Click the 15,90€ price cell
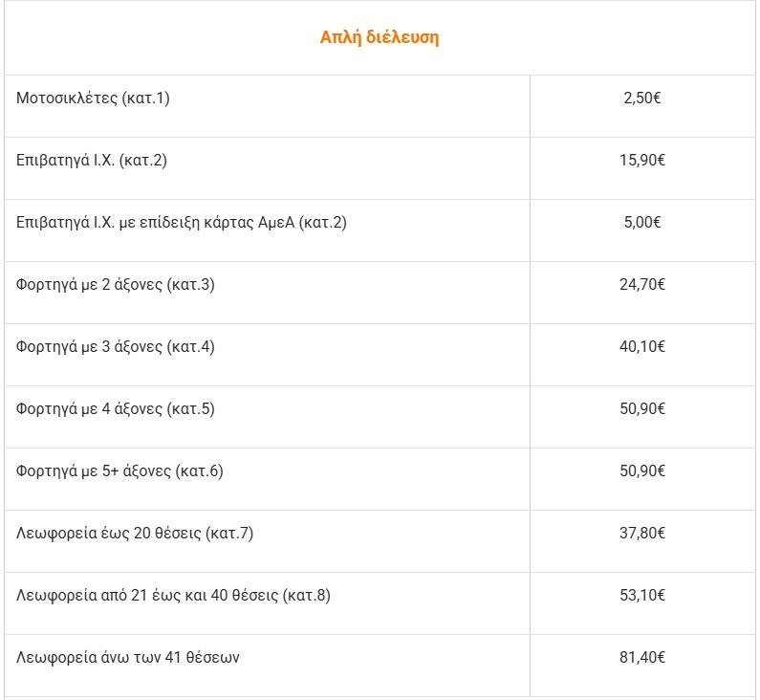 click(x=641, y=161)
